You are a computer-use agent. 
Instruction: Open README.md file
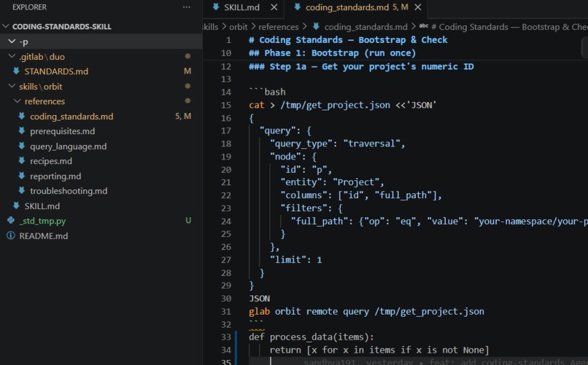point(44,236)
